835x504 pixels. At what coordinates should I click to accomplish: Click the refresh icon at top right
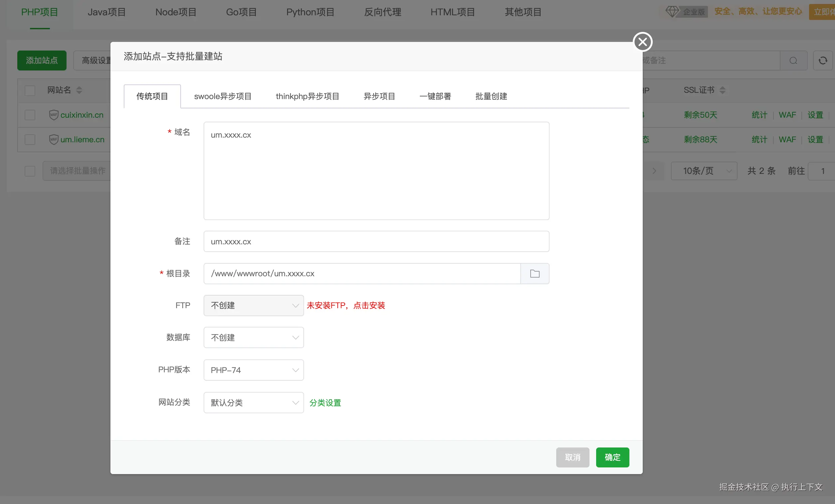[822, 61]
